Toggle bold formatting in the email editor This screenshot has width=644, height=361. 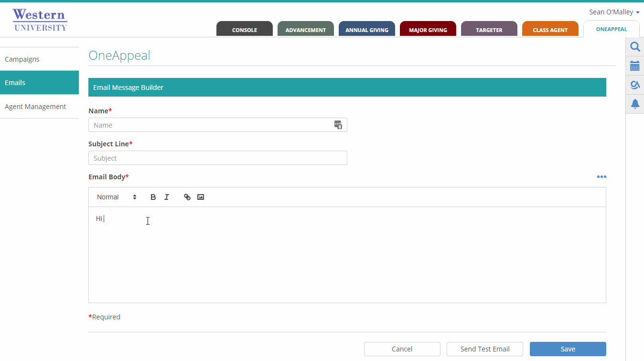153,197
